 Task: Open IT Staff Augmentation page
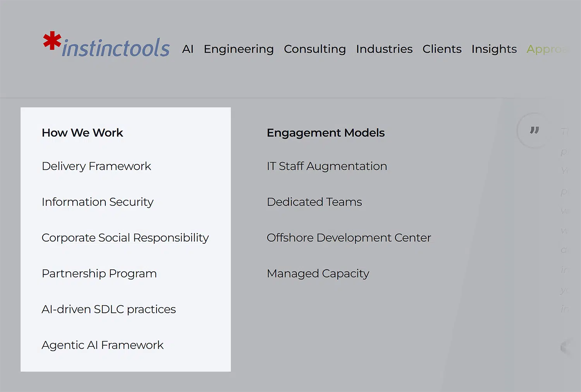click(327, 166)
